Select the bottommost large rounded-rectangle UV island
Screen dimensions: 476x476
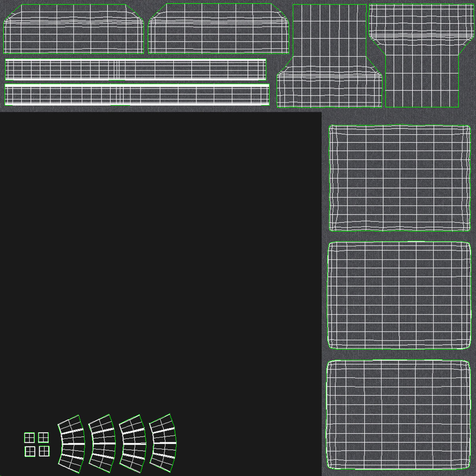coord(399,415)
